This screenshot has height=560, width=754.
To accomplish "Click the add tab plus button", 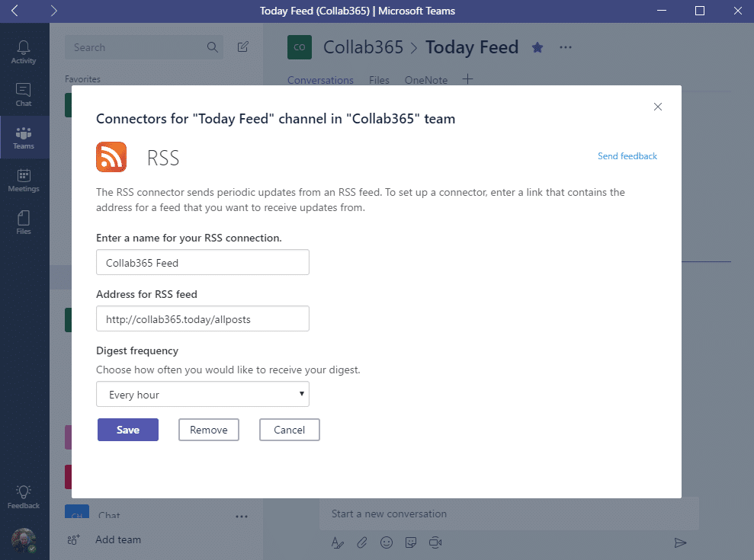I will pos(467,78).
